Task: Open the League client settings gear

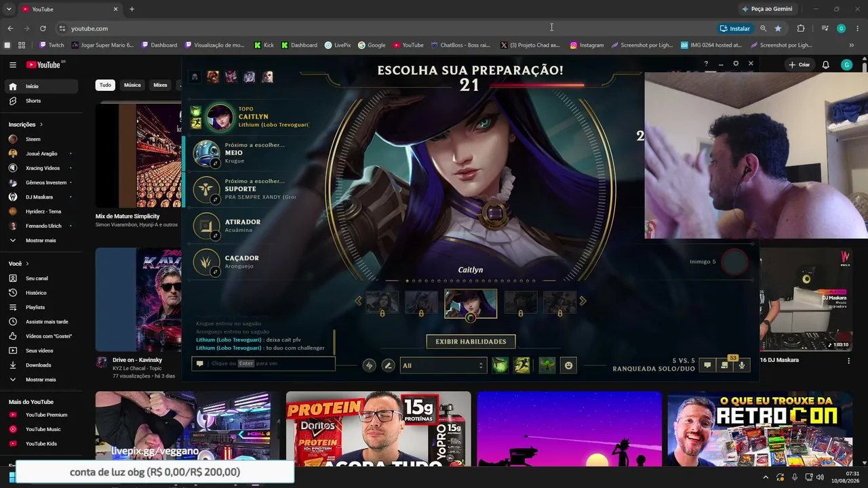Action: (x=736, y=64)
